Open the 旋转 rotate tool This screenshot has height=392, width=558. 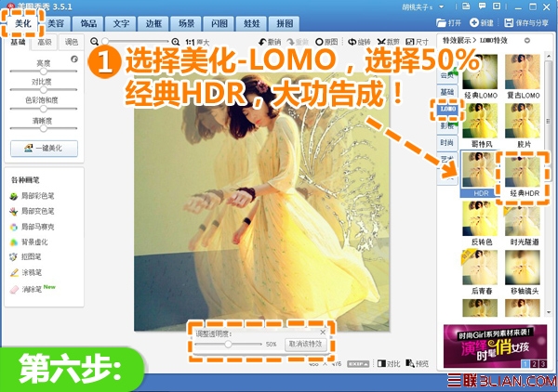point(359,42)
